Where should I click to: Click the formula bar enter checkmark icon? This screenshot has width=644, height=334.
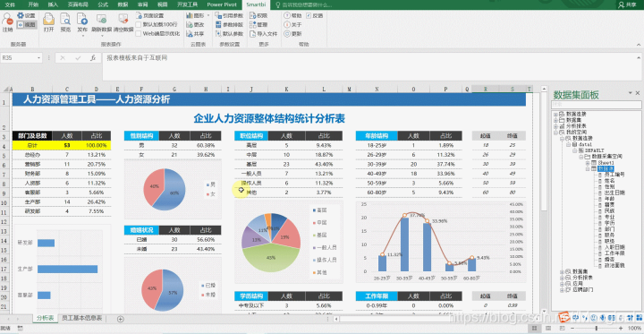[78, 58]
